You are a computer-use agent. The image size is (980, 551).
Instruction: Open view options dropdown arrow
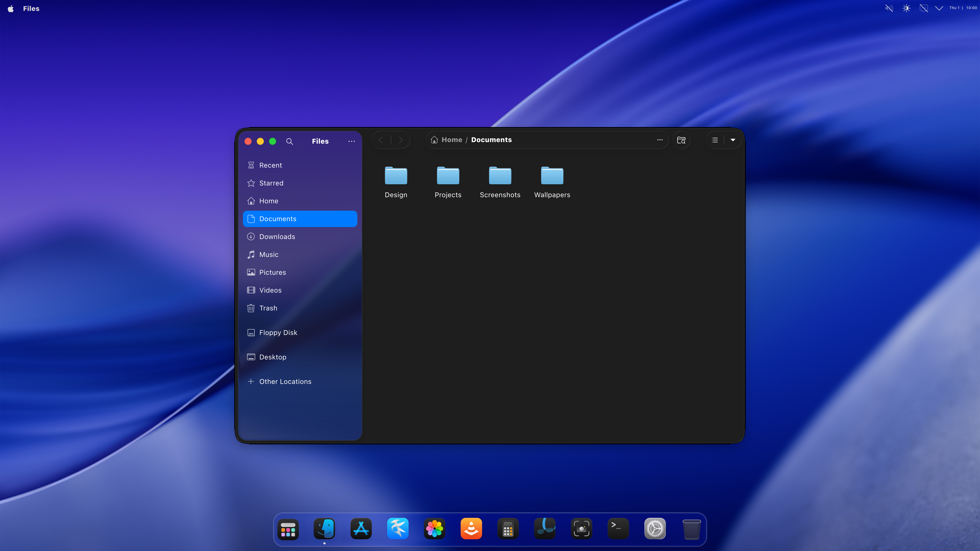point(733,140)
